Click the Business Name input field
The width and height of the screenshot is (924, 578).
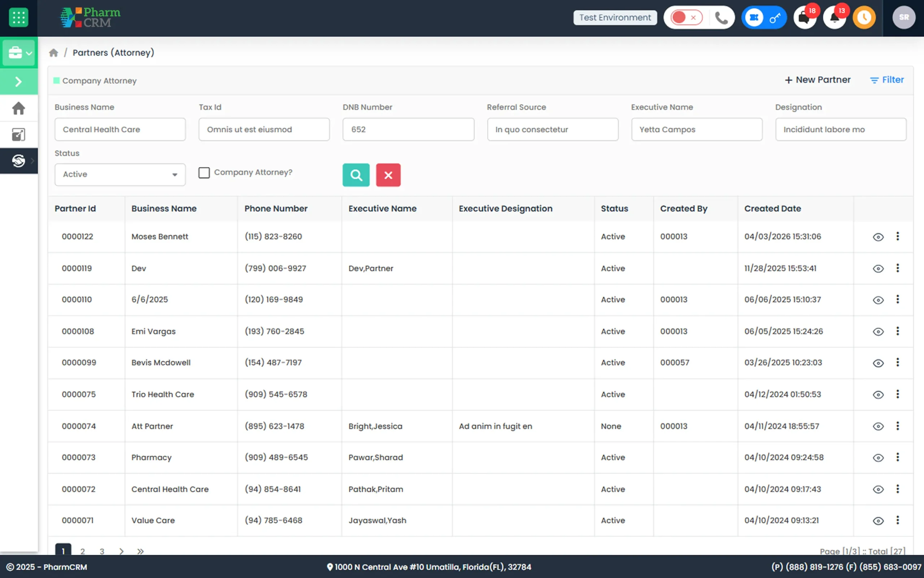(x=120, y=129)
